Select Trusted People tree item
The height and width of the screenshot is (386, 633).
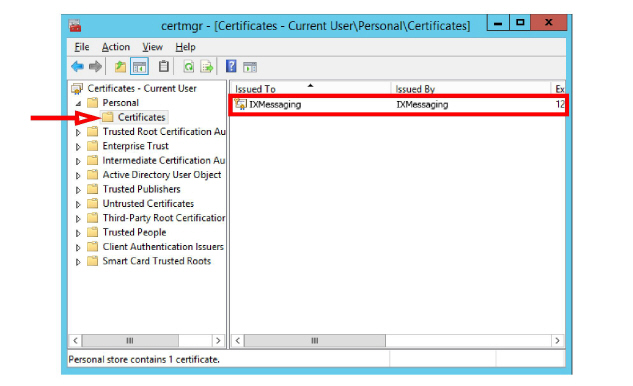click(134, 232)
